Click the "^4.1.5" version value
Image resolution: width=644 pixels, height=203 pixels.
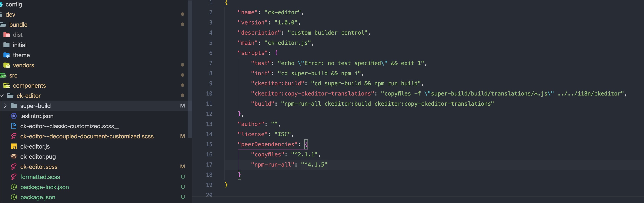coord(314,165)
